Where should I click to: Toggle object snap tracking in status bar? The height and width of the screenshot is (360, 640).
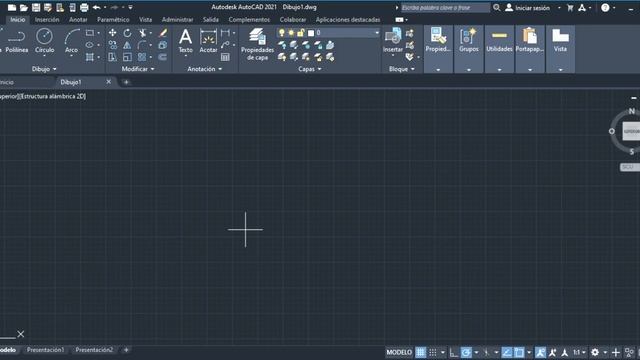tap(507, 352)
